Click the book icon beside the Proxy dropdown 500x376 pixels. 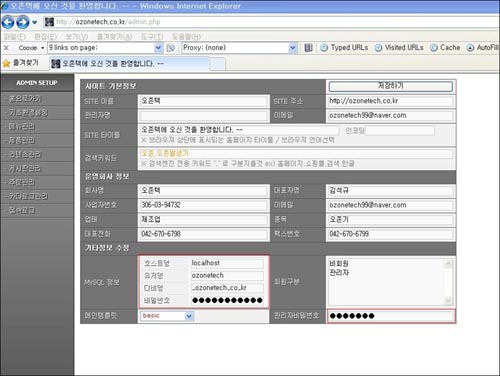308,48
